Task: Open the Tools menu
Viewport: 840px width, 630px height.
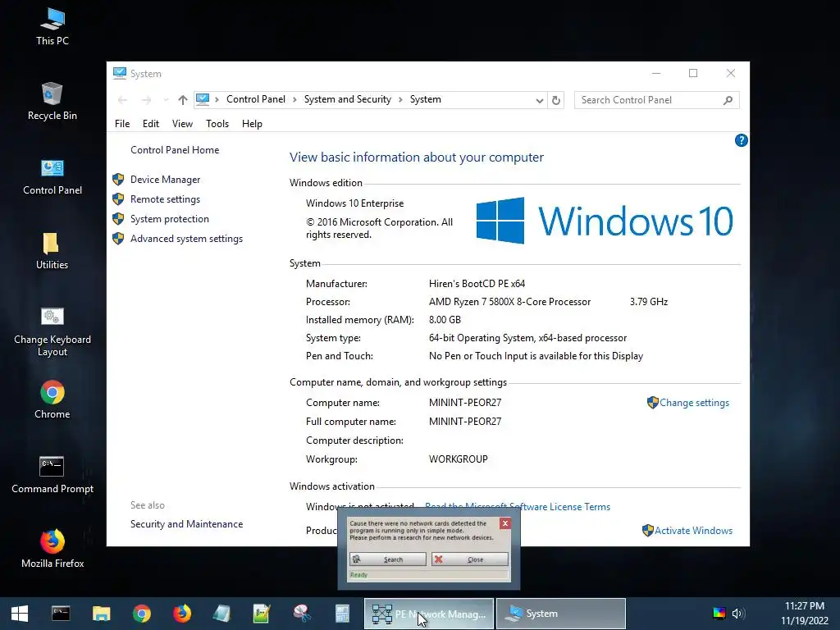Action: click(217, 124)
